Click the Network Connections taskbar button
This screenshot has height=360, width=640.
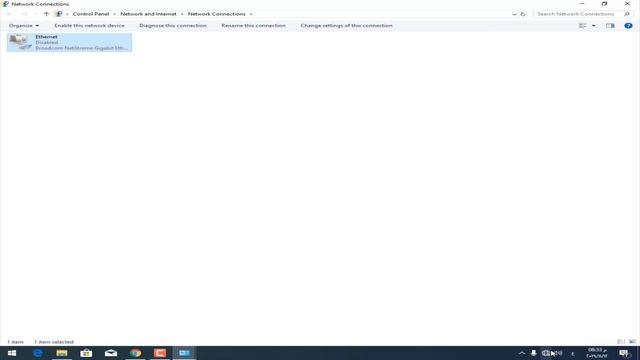[184, 353]
